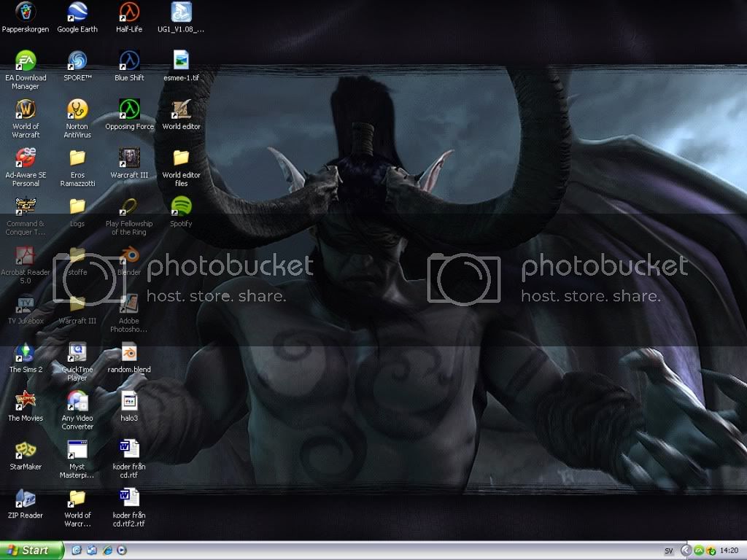Open the stoffe folder
747x560 pixels.
[77, 260]
